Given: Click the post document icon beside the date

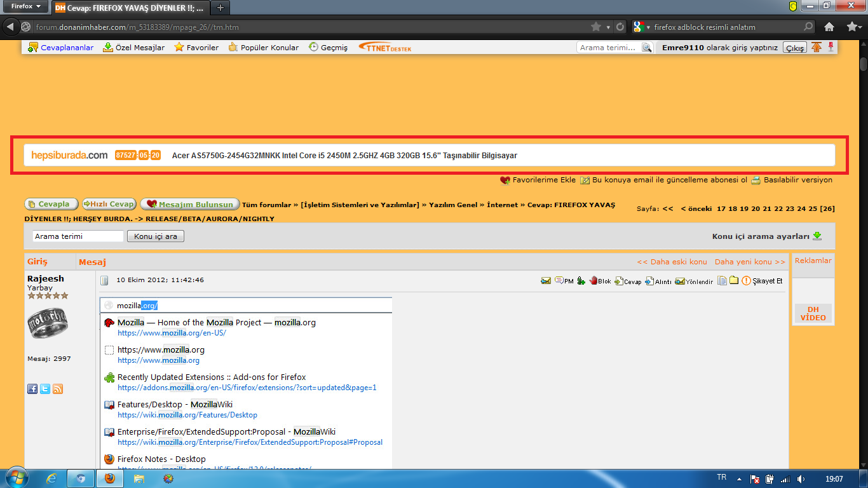Looking at the screenshot, I should (105, 280).
